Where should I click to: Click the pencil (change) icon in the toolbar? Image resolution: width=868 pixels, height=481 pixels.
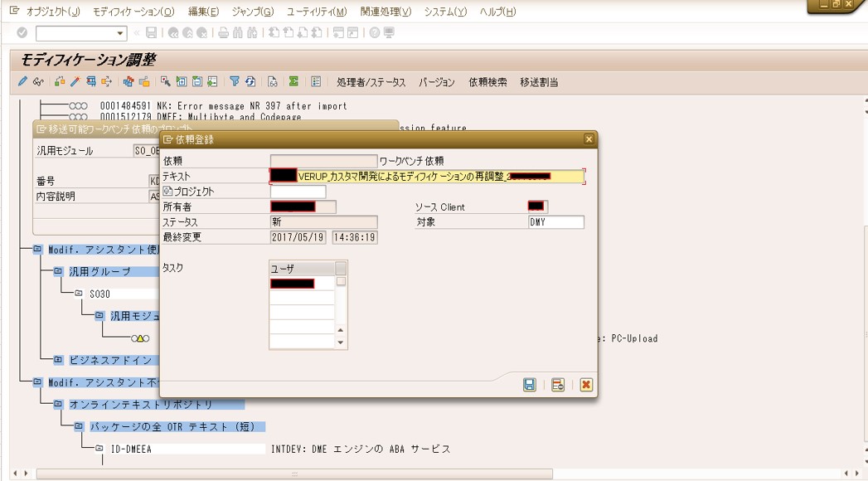tap(22, 82)
